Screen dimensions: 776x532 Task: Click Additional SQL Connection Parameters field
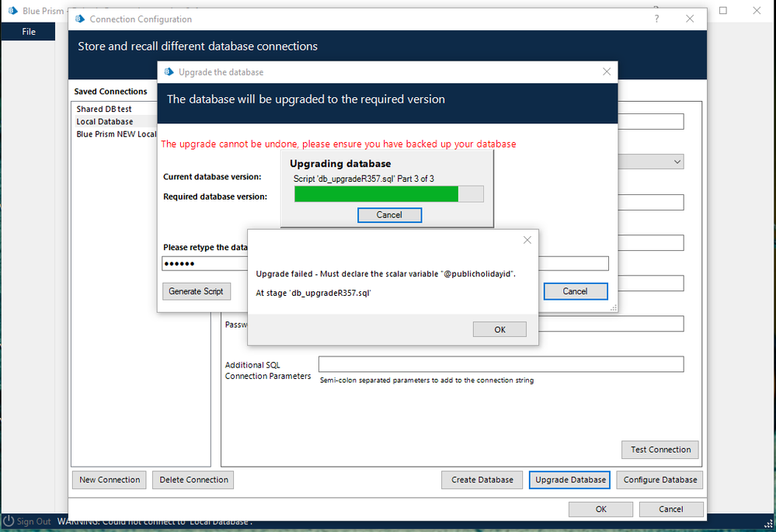pos(501,364)
